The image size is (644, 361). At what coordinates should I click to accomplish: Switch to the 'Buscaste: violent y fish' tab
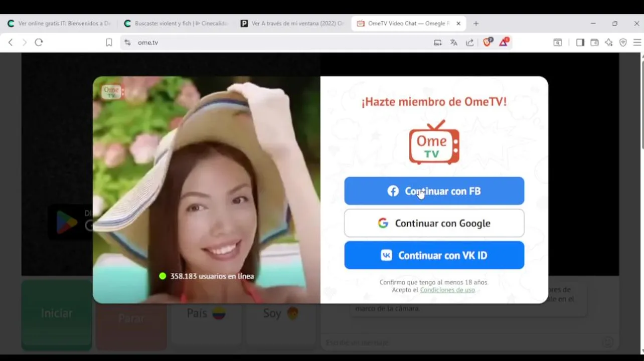tap(176, 24)
